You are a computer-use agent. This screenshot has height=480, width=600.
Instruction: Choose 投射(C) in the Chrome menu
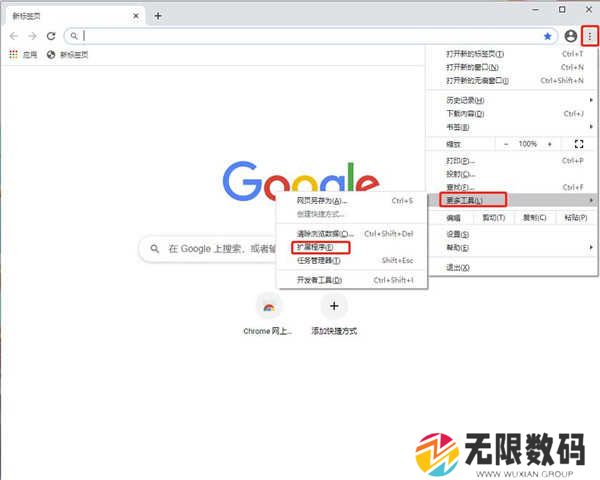coord(512,174)
